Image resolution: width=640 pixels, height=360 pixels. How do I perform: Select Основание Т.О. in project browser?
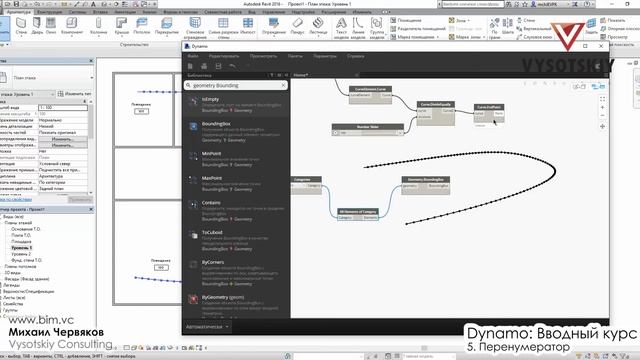click(x=26, y=229)
